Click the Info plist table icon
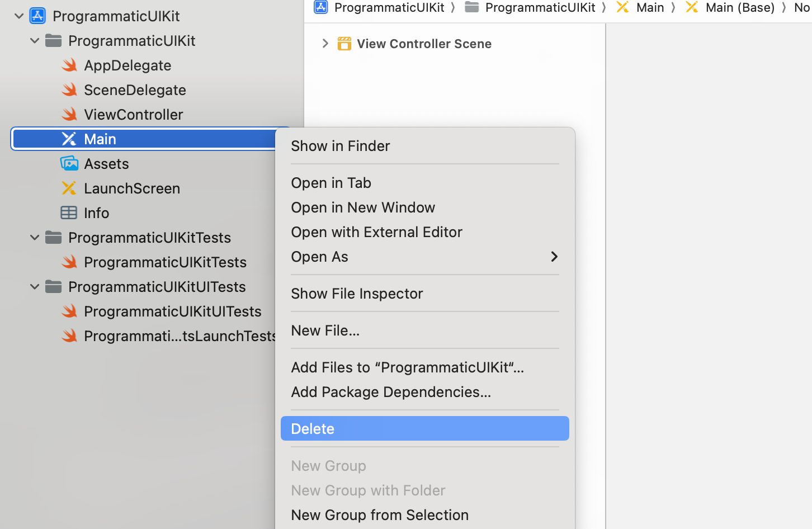 pos(69,213)
